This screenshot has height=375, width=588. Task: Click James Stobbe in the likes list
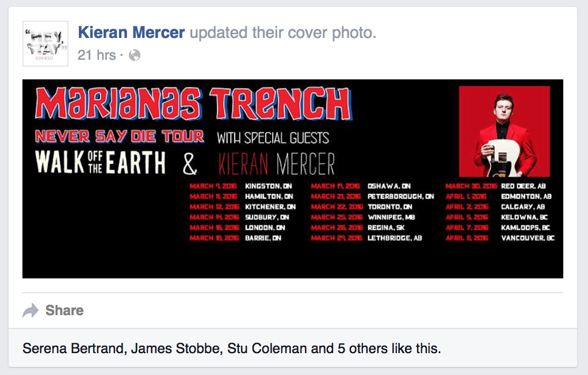pyautogui.click(x=176, y=349)
